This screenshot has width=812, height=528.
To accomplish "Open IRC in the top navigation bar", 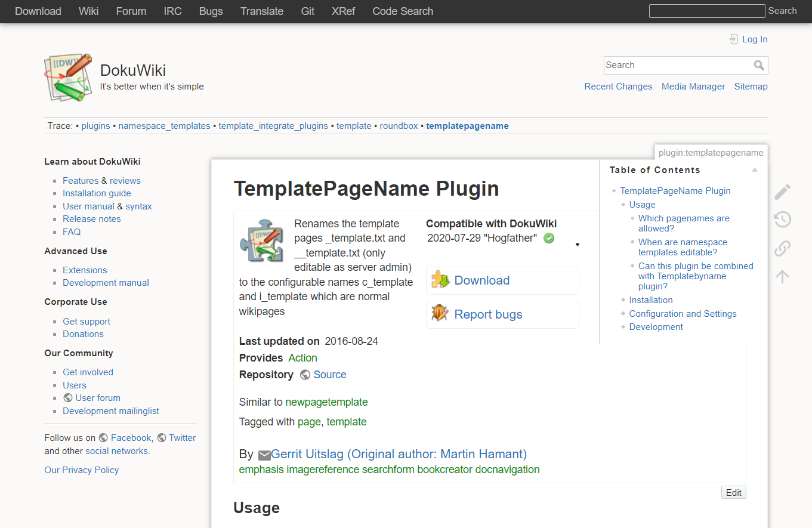I will point(173,11).
